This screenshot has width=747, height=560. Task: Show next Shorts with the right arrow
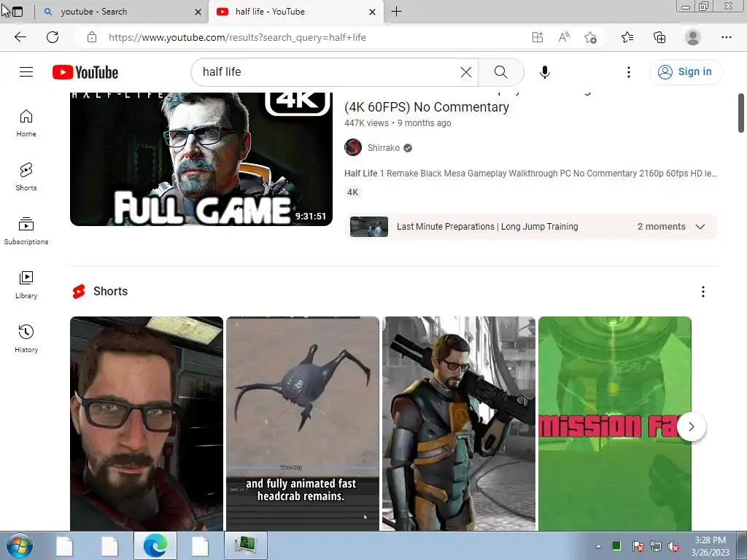(x=692, y=427)
